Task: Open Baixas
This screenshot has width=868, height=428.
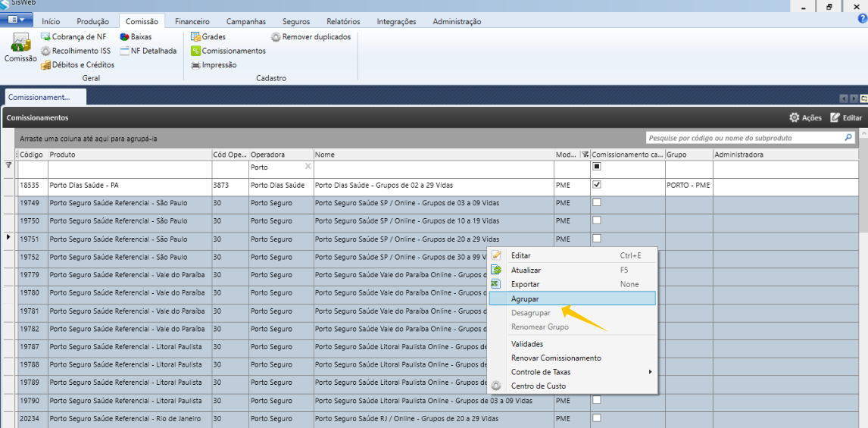Action: pyautogui.click(x=136, y=36)
